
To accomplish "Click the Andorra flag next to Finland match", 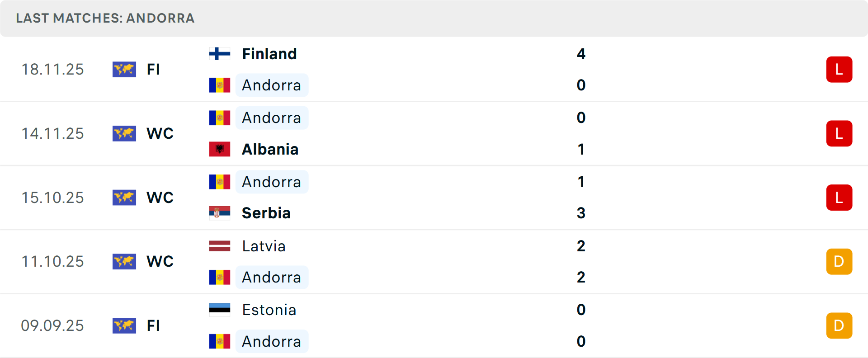I will tap(219, 85).
